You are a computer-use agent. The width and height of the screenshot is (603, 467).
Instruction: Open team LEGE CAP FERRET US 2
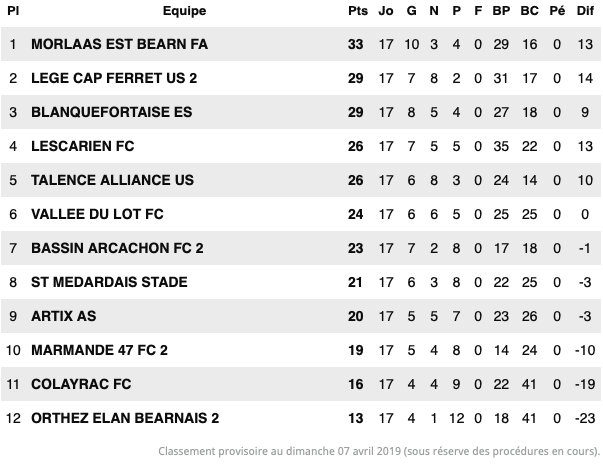click(114, 78)
